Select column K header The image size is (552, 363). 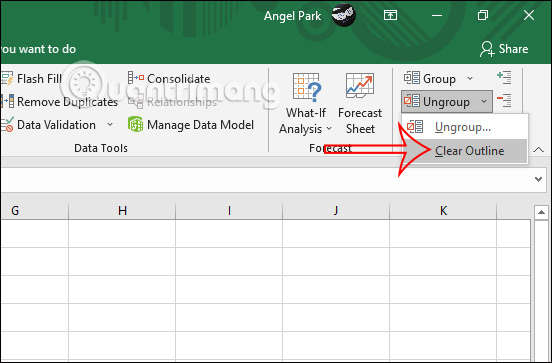pyautogui.click(x=443, y=211)
